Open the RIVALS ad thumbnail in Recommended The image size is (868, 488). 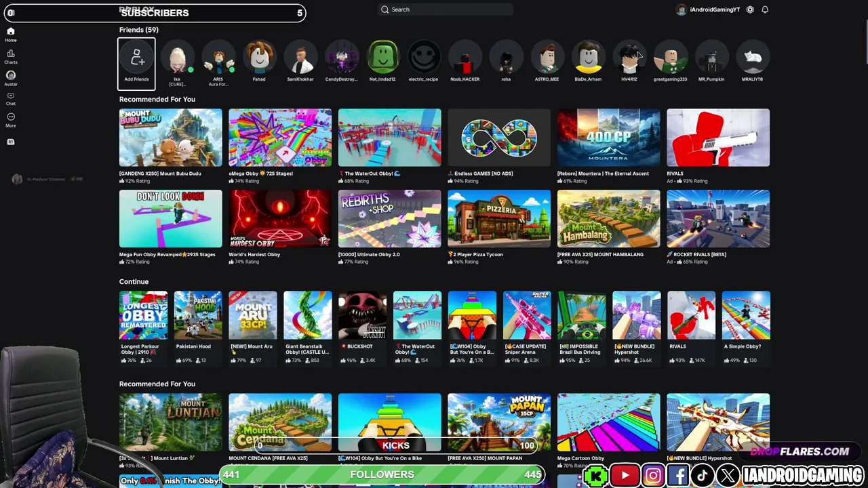pyautogui.click(x=718, y=138)
